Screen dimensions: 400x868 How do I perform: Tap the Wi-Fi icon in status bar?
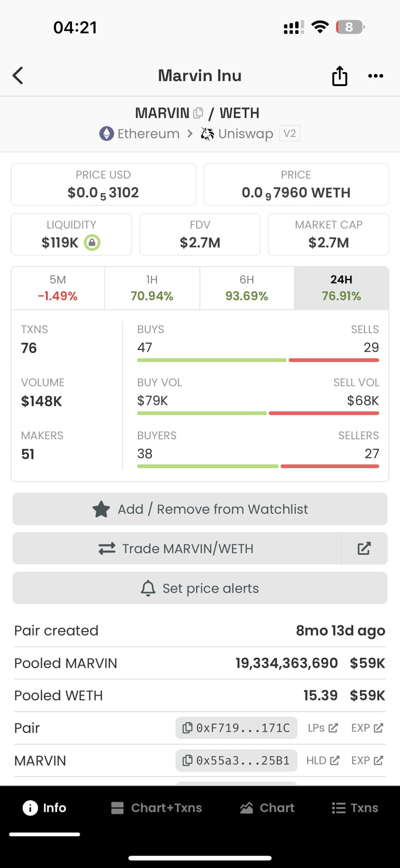click(x=320, y=27)
